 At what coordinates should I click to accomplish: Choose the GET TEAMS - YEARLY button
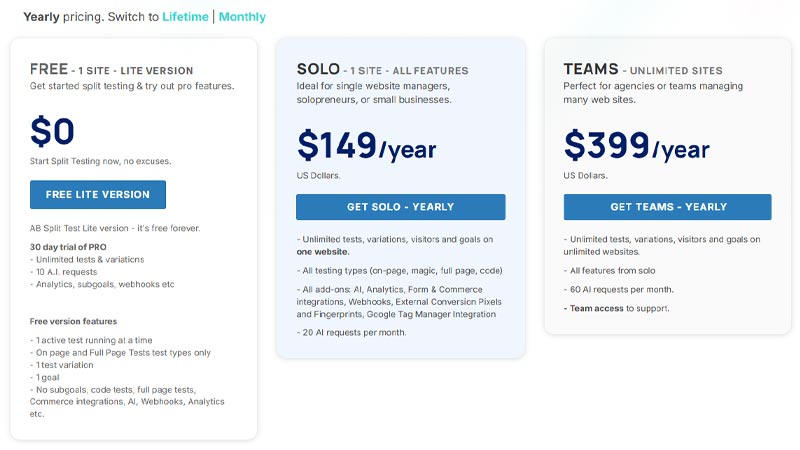[x=667, y=207]
